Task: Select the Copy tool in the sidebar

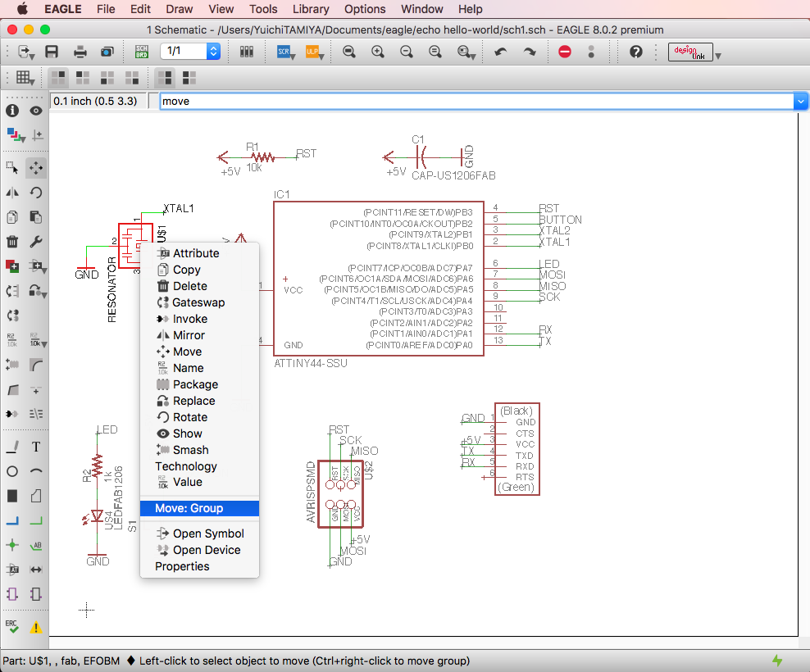Action: tap(12, 217)
